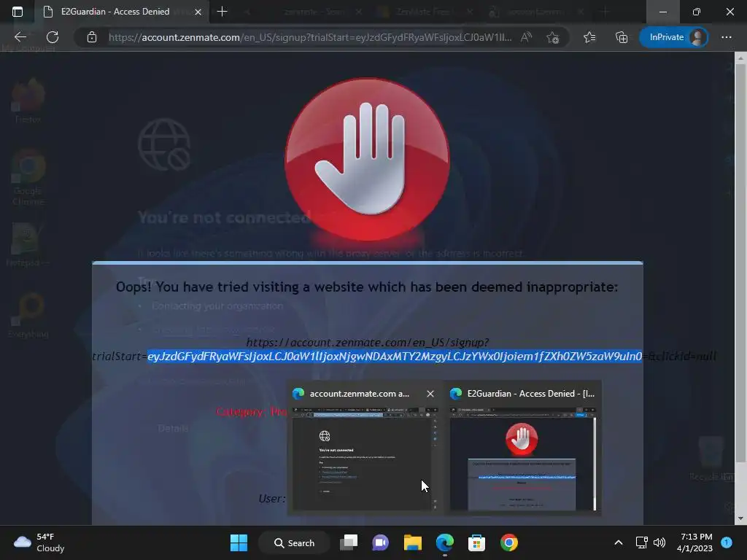This screenshot has width=747, height=560.
Task: Click the Read aloud icon
Action: (x=526, y=37)
